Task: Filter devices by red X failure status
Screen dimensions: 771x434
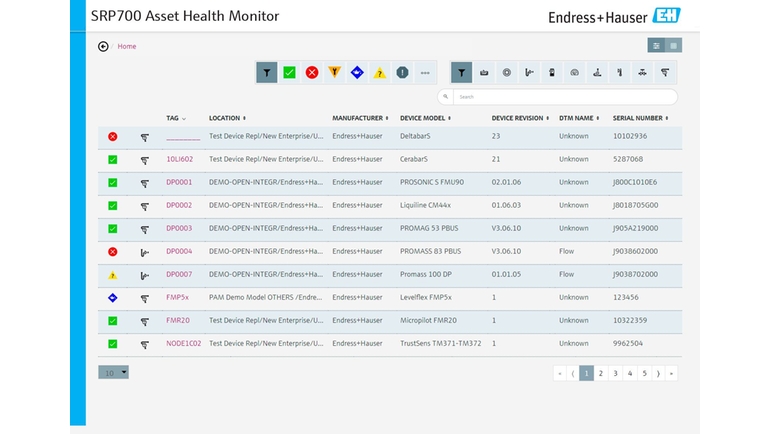Action: click(312, 73)
